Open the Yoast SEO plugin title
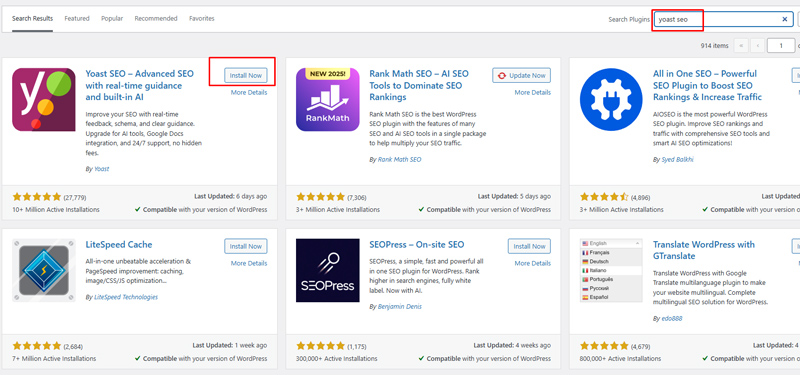This screenshot has width=800, height=375. click(140, 85)
